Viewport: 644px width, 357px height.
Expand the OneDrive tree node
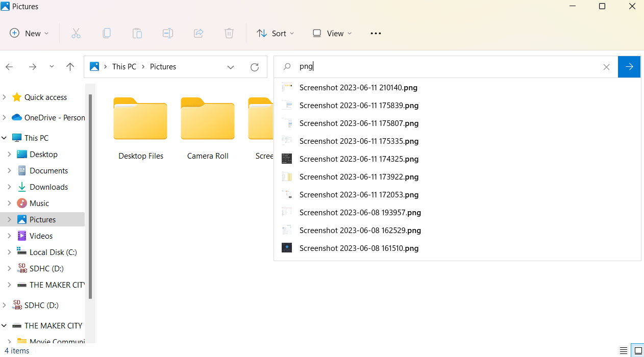click(5, 117)
